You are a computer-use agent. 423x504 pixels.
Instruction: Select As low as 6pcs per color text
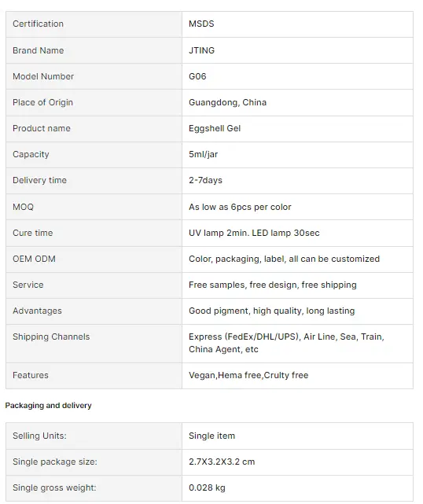[x=240, y=207]
